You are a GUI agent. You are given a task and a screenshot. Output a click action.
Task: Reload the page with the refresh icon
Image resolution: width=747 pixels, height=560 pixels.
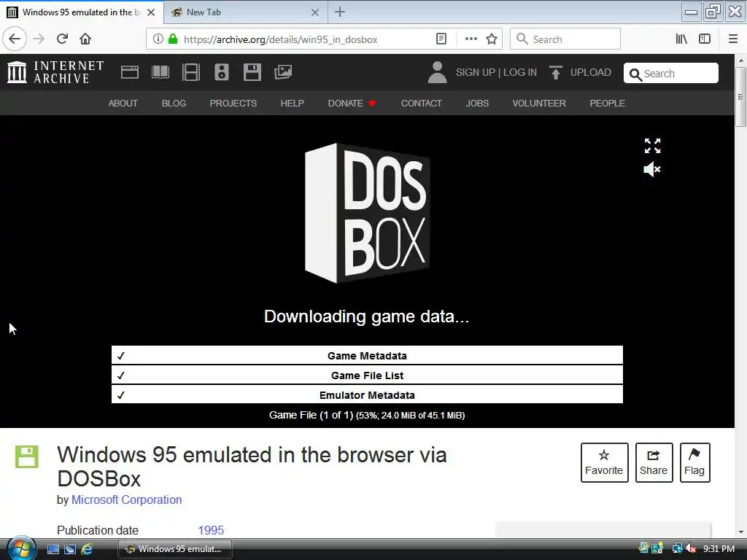tap(62, 39)
